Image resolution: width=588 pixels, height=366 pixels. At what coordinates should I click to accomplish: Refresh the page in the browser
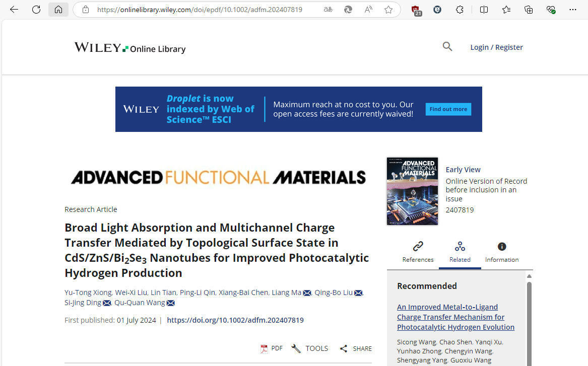[x=36, y=10]
